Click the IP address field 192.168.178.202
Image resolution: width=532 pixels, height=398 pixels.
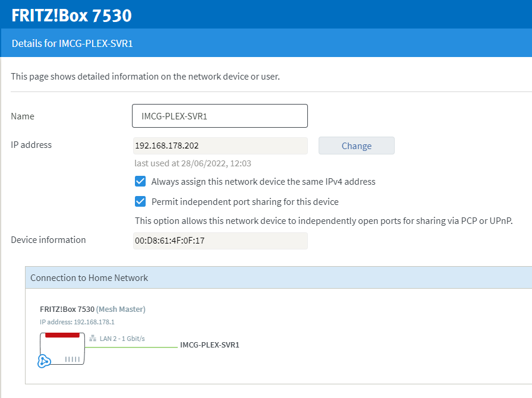220,146
